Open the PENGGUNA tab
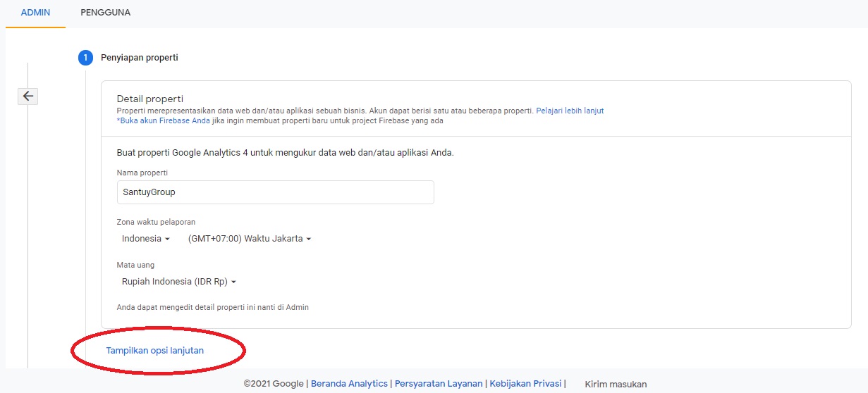The height and width of the screenshot is (393, 868). tap(106, 13)
